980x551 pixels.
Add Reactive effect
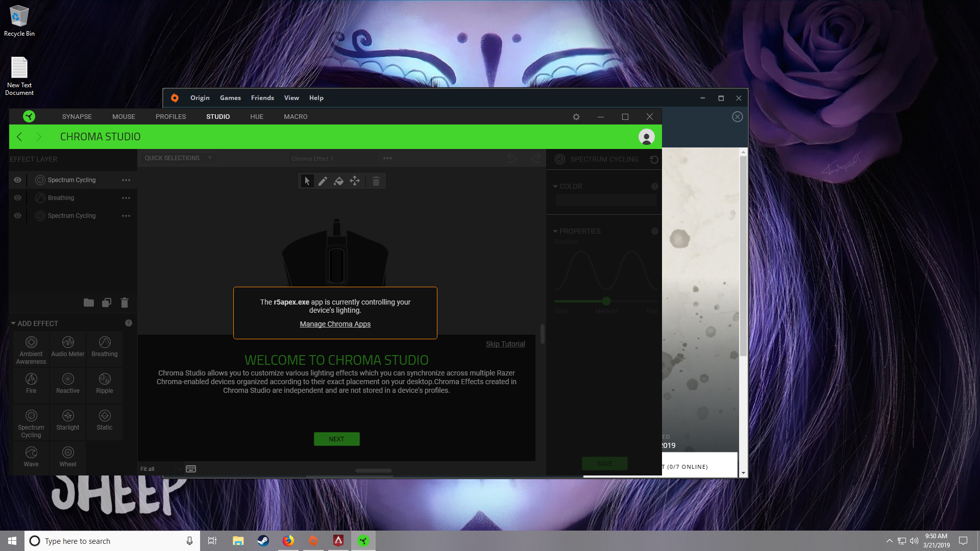[68, 386]
